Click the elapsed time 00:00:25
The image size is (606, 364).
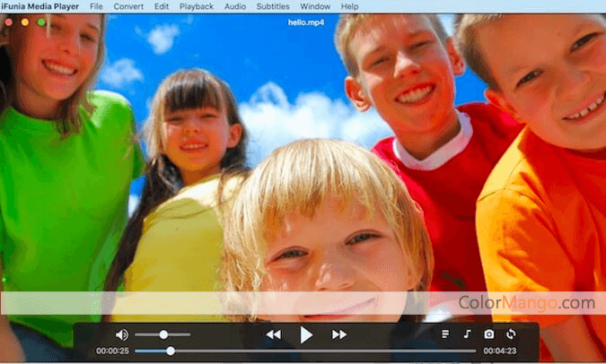tap(112, 351)
